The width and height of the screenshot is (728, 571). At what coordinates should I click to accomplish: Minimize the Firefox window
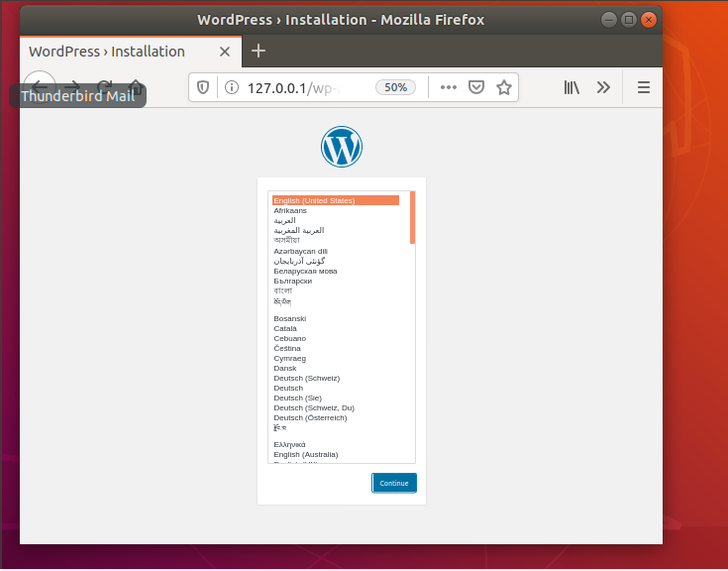tap(609, 20)
